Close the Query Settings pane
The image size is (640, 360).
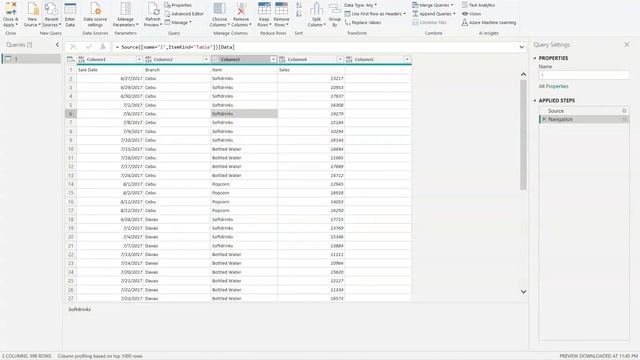[627, 44]
